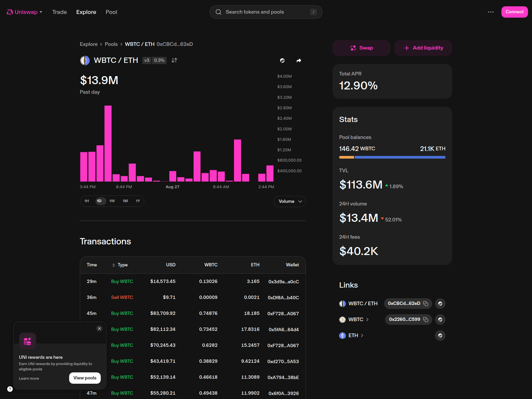
Task: Open wallet 0xd270...5A53 link
Action: 283,361
